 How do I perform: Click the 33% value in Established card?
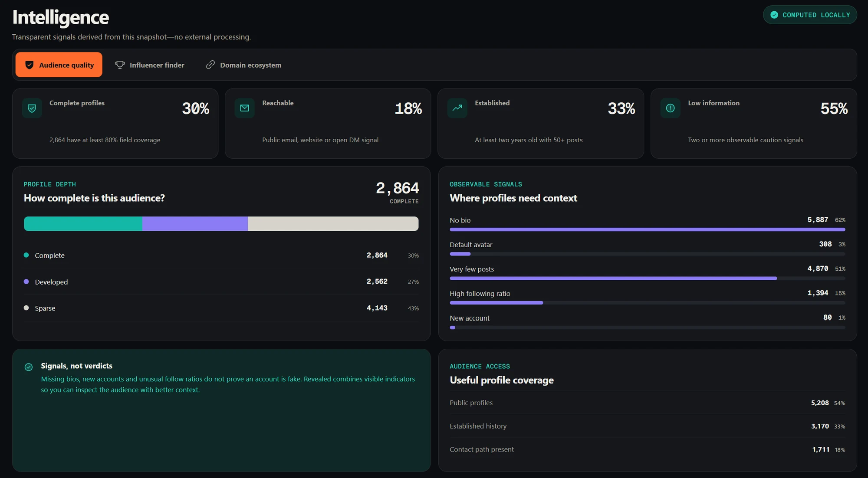(621, 108)
